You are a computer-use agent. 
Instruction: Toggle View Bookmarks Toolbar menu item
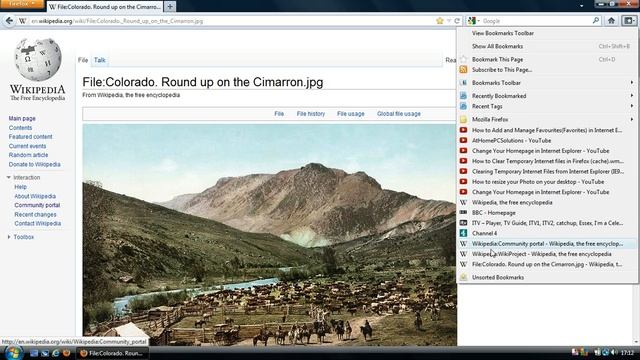[548, 33]
